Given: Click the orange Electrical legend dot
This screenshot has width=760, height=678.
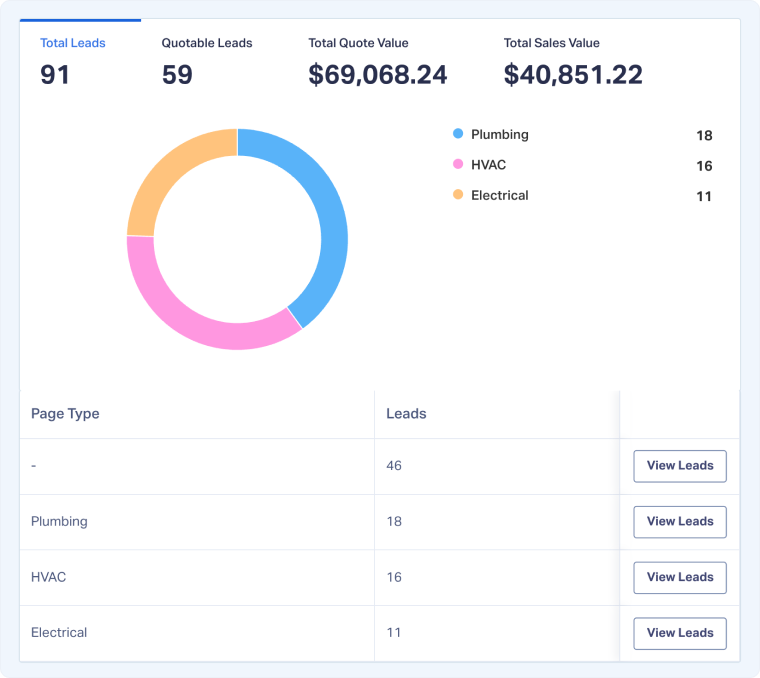Looking at the screenshot, I should point(458,195).
